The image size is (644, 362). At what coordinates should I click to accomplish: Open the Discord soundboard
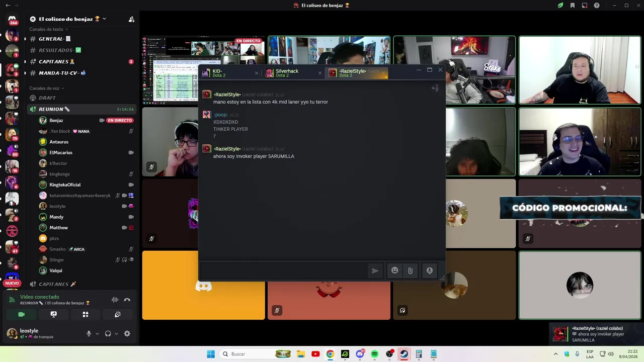click(x=118, y=314)
